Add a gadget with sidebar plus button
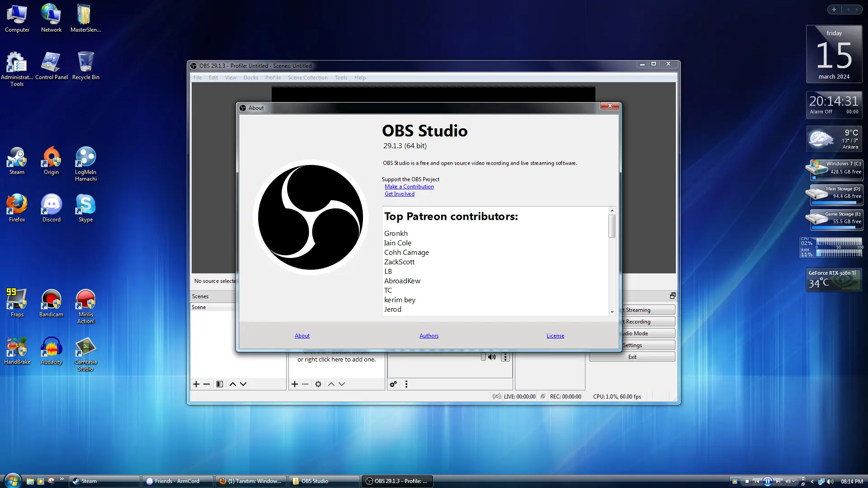Image resolution: width=868 pixels, height=488 pixels. pyautogui.click(x=834, y=9)
